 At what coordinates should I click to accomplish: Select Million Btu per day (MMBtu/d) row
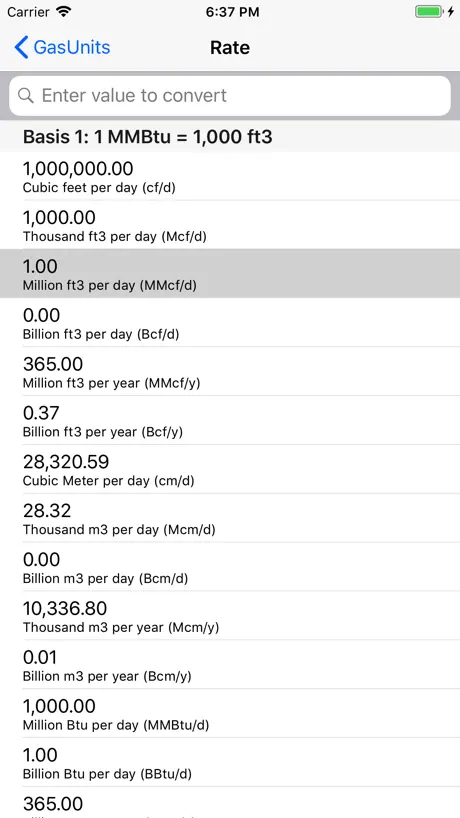[x=230, y=713]
